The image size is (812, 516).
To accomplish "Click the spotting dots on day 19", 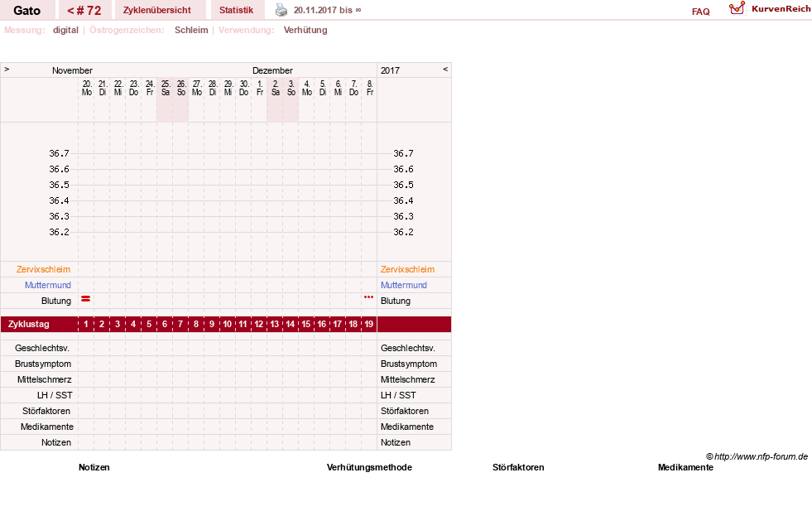I will [x=368, y=297].
